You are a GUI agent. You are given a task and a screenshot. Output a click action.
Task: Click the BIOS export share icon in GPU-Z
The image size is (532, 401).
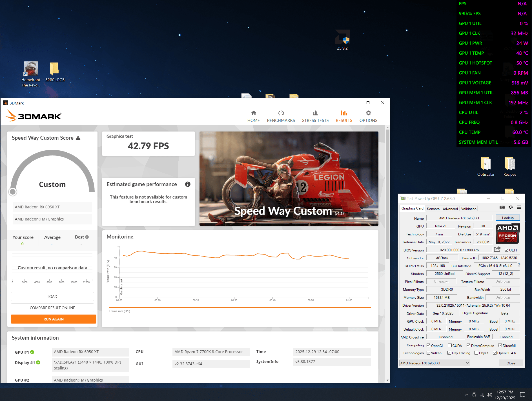pos(497,249)
